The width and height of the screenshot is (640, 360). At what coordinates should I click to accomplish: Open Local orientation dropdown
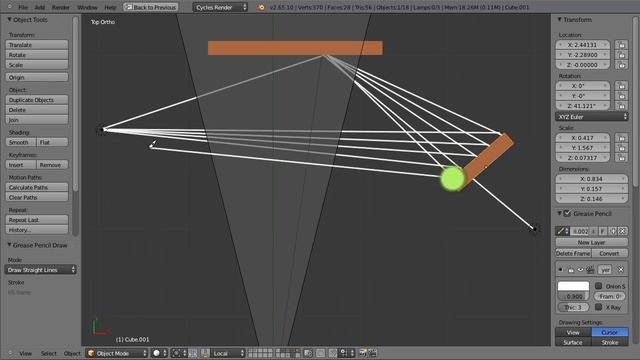point(228,353)
